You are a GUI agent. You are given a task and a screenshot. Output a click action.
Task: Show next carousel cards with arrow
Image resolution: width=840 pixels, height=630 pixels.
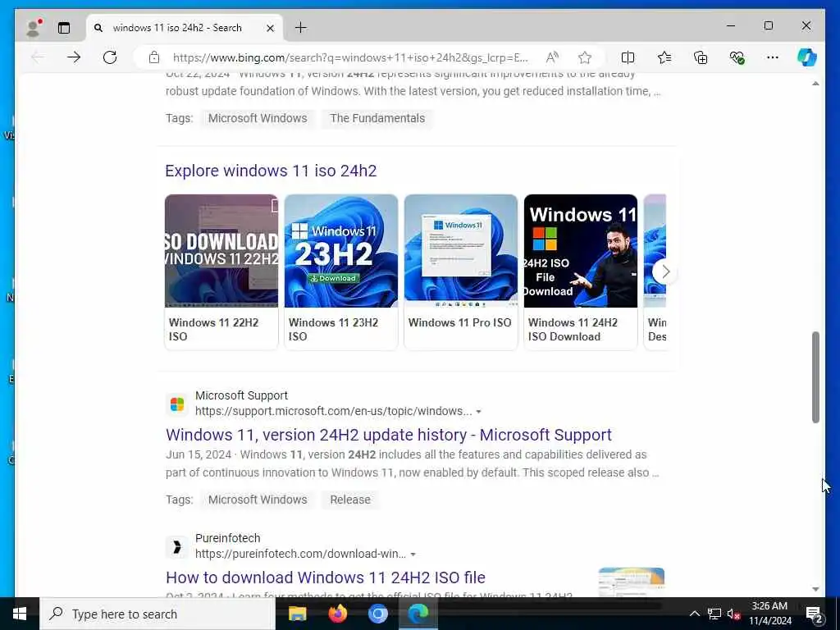[664, 272]
